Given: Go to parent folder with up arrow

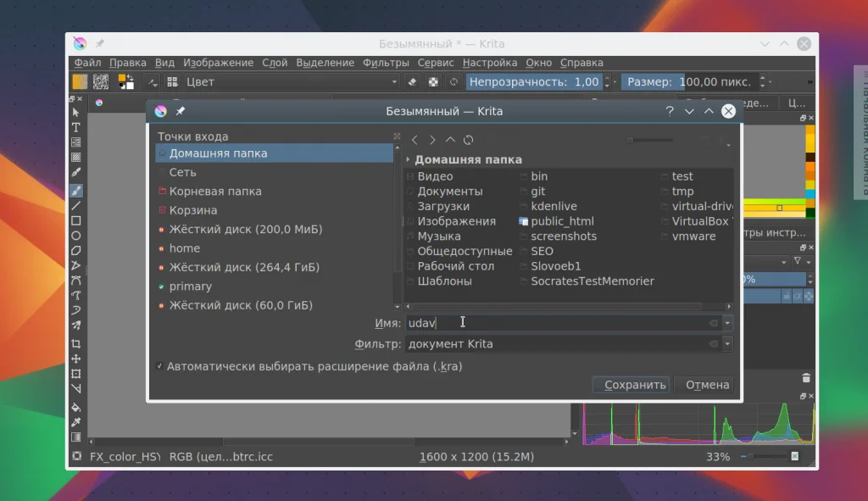Looking at the screenshot, I should point(450,140).
